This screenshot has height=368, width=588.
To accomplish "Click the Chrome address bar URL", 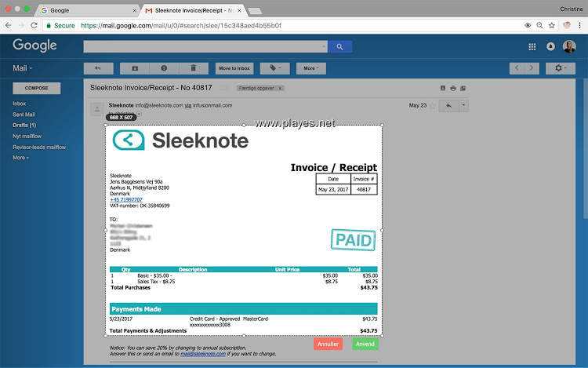I will (181, 26).
